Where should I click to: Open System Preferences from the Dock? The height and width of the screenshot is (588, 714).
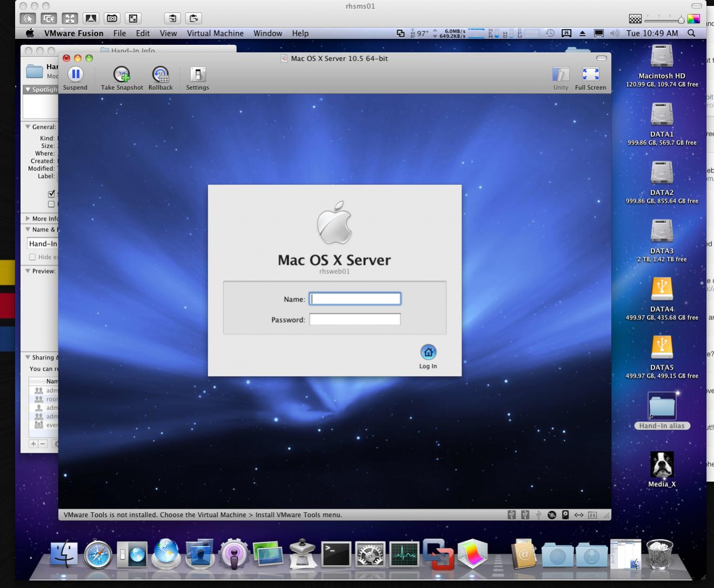370,554
